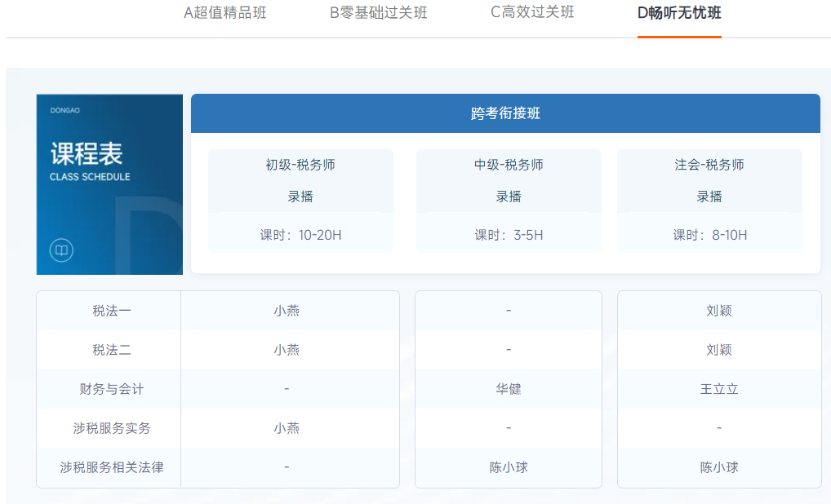
Task: Select the C高效过关班 tab
Action: click(x=532, y=12)
